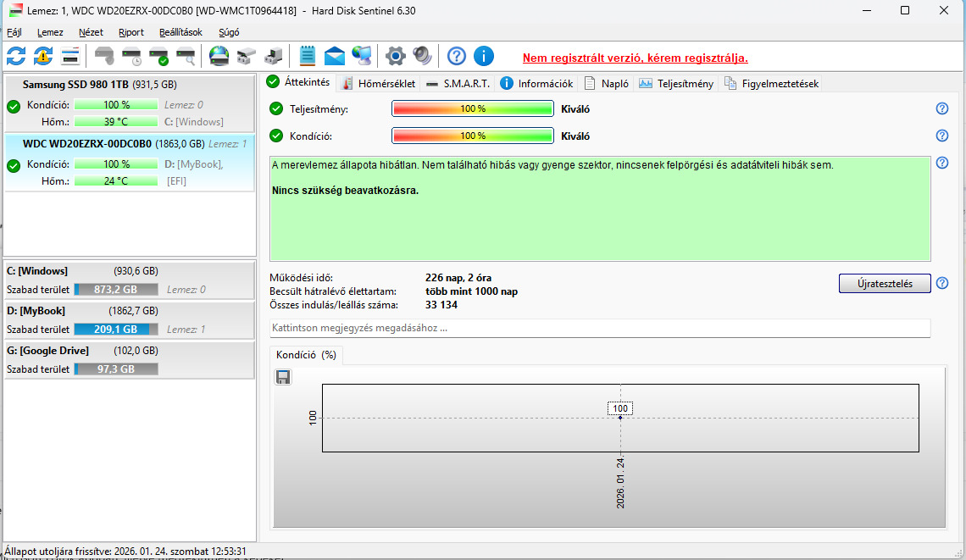Viewport: 966px width, 560px height.
Task: Open the blue notepad report icon
Action: click(307, 56)
